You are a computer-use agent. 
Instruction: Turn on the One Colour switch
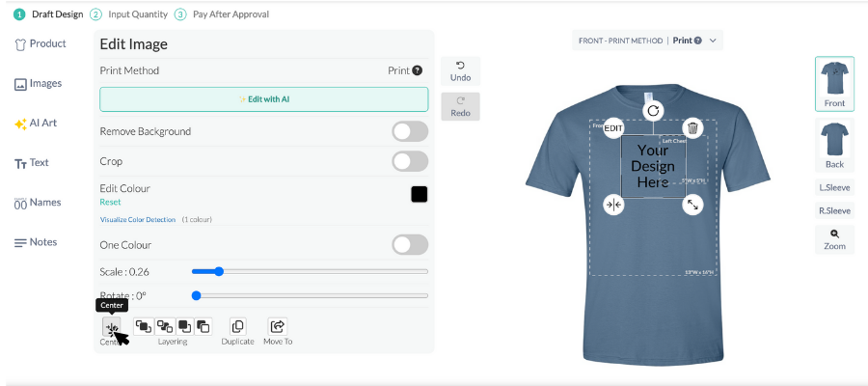coord(410,244)
